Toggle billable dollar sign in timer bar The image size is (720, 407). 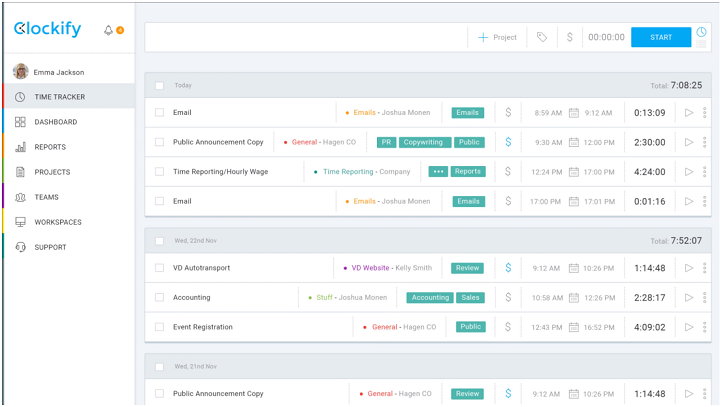point(569,37)
